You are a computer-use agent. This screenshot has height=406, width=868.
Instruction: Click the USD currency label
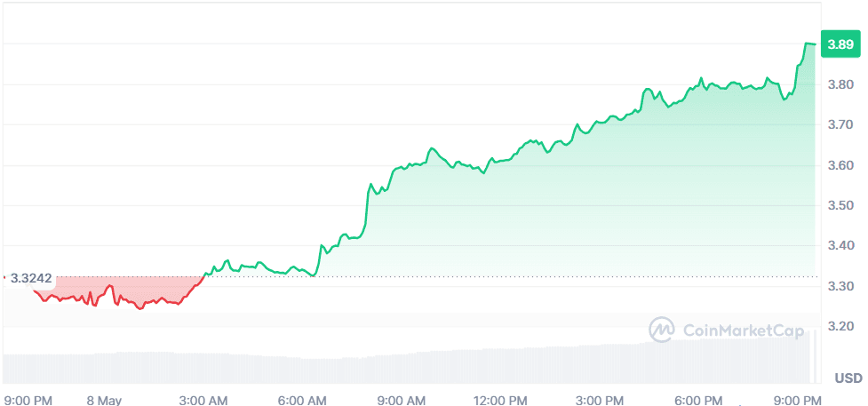[848, 378]
